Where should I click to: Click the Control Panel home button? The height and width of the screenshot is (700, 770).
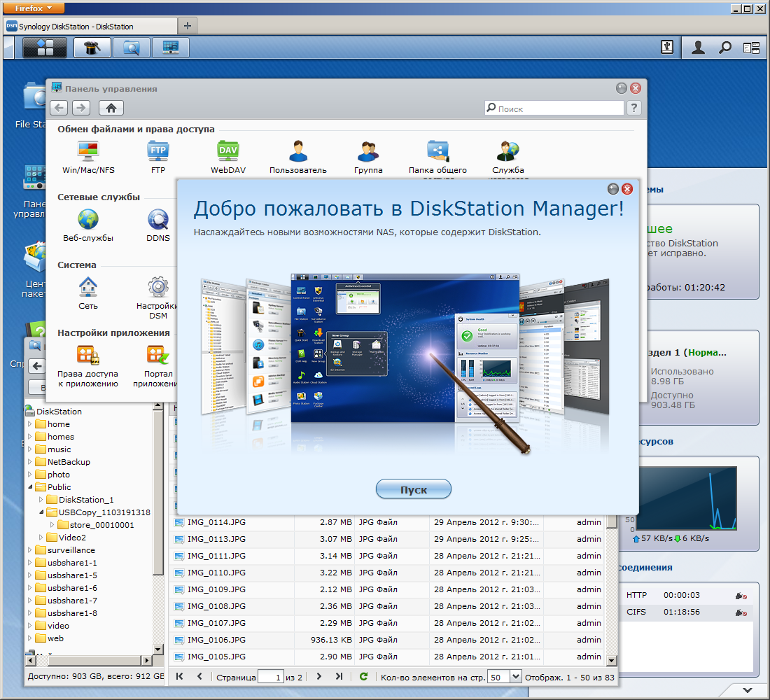pos(111,108)
